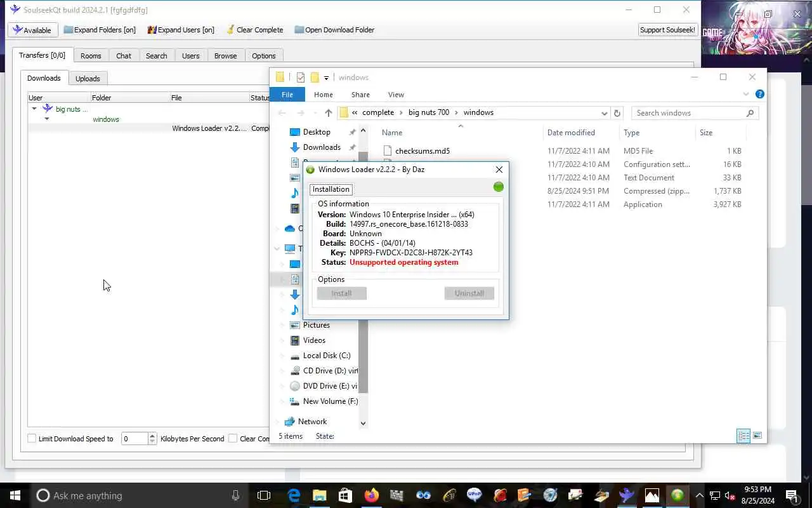Click the Properties icon in Explorer title bar

301,77
